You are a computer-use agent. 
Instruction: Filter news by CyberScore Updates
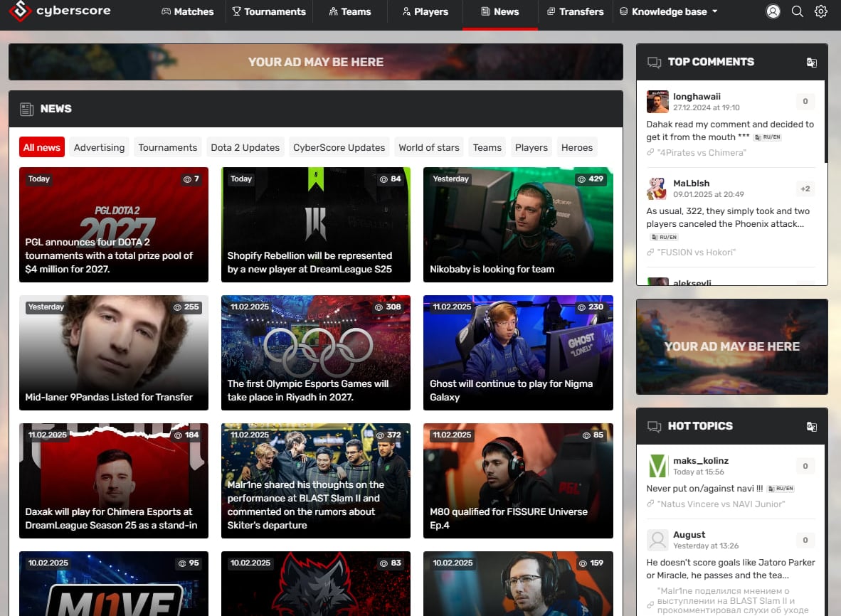[339, 147]
